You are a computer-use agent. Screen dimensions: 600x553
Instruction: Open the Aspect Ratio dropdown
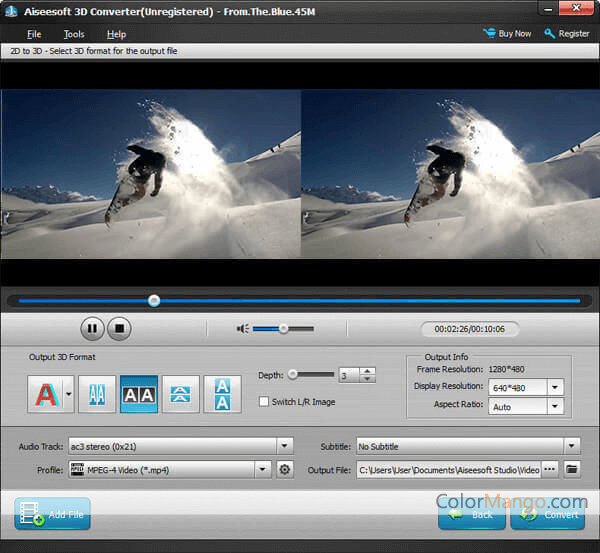coord(555,407)
